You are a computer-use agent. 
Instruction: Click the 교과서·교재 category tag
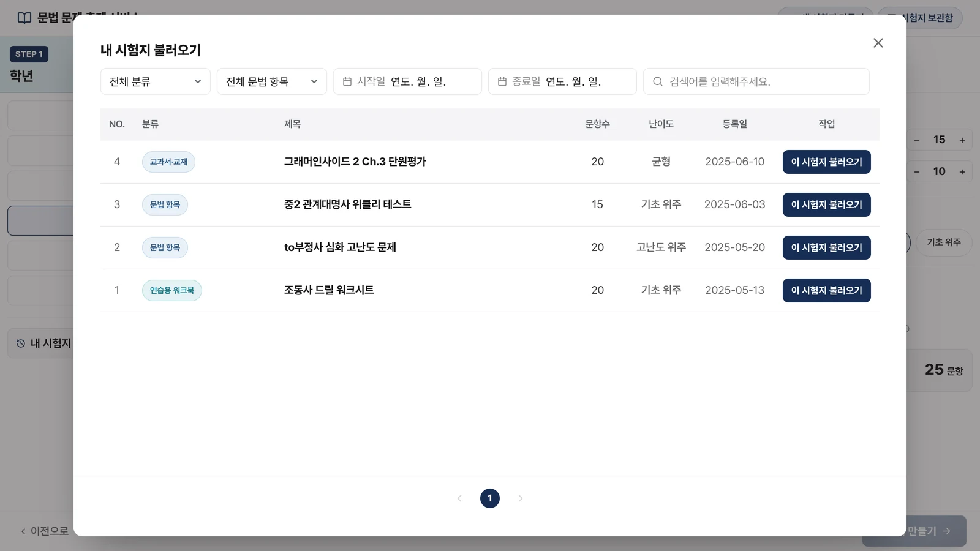point(168,162)
